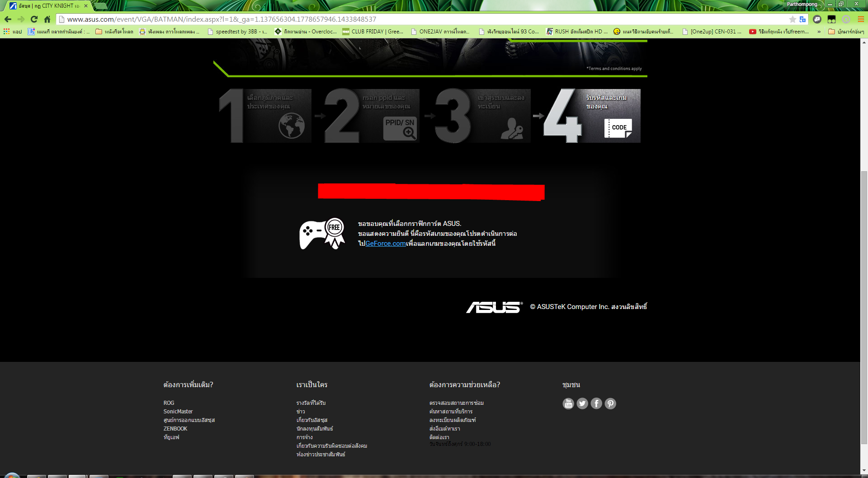Expand the bookmarks overflow chevron

819,32
